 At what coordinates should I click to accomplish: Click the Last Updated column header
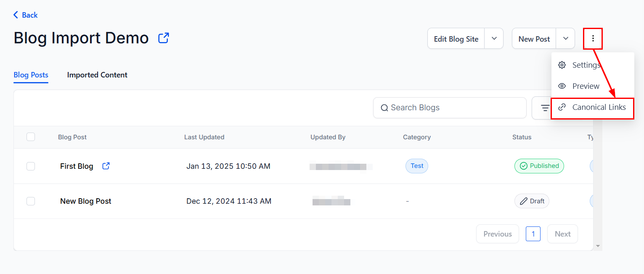tap(204, 137)
